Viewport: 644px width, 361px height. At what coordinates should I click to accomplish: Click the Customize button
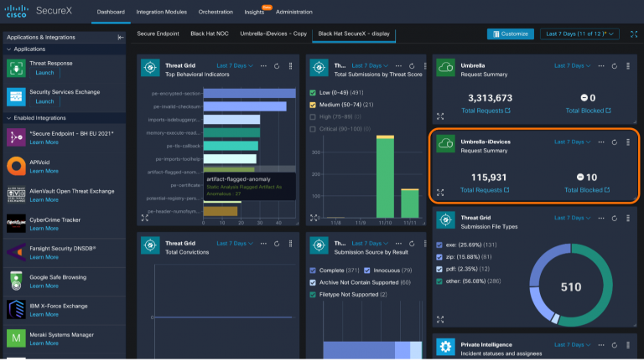[x=510, y=34]
